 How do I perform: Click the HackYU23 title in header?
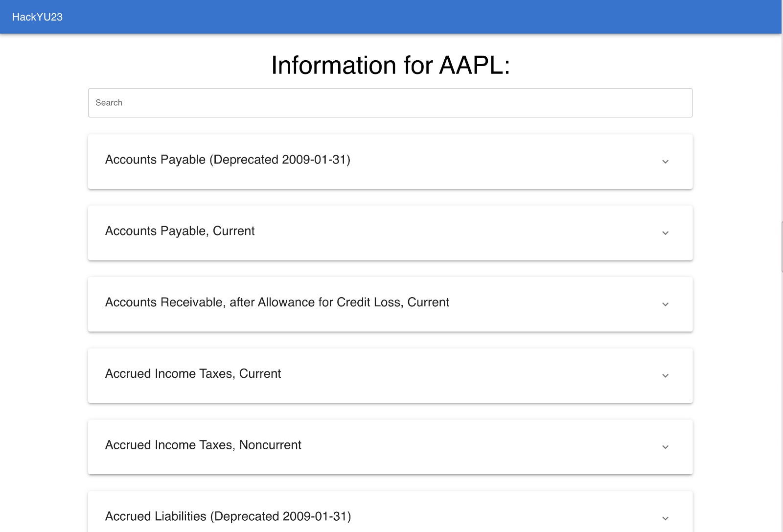[x=37, y=17]
